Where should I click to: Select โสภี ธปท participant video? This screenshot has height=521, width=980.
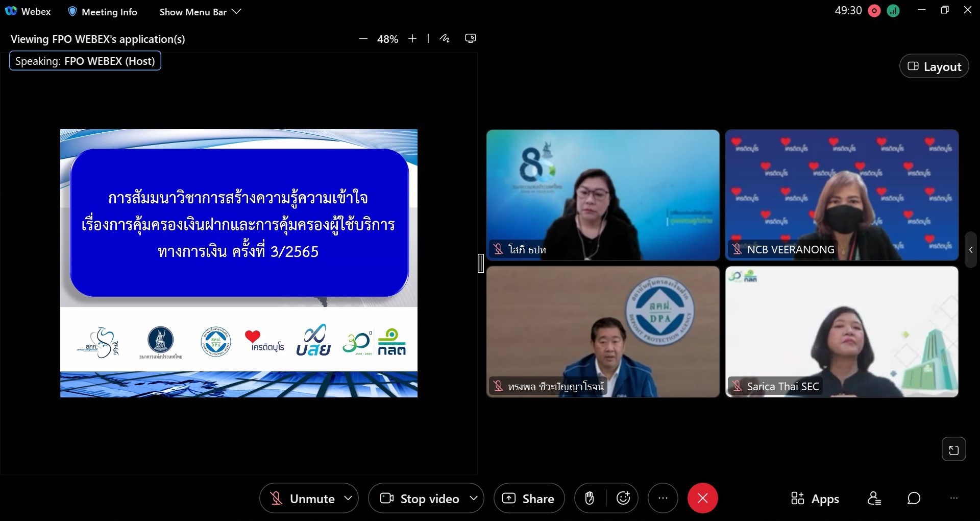coord(603,195)
